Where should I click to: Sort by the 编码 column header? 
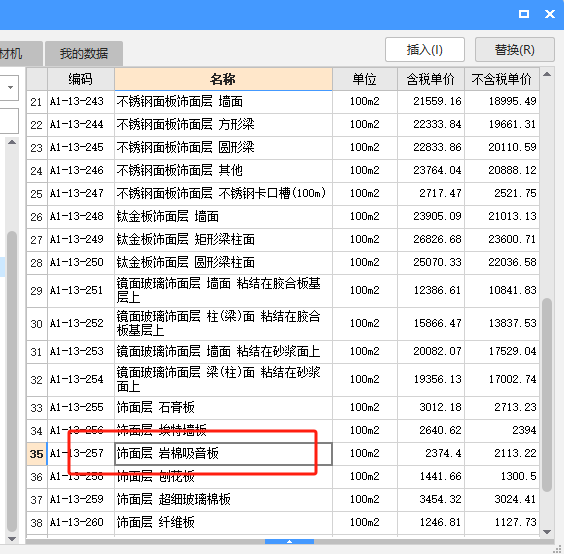81,79
